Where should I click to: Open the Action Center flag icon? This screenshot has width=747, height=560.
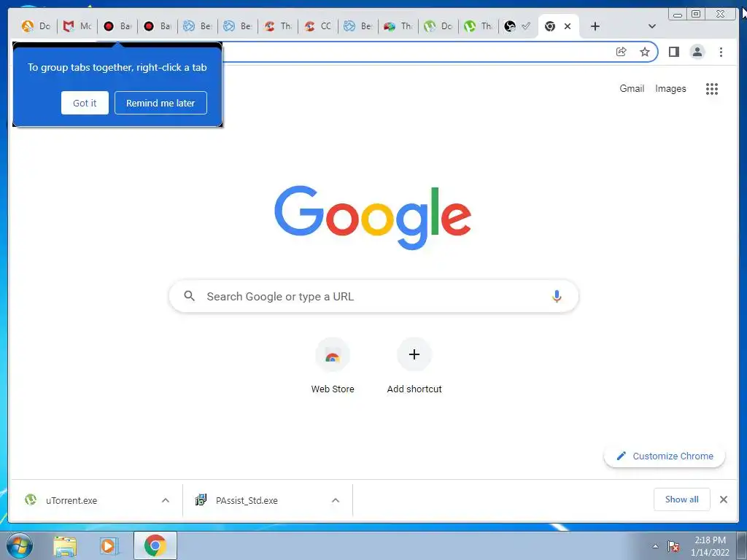(673, 546)
